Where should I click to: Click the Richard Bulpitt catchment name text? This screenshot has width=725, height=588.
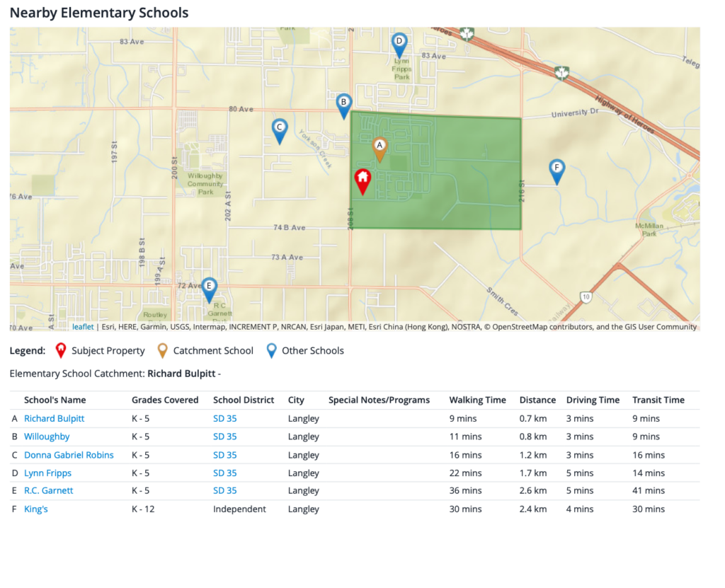181,374
